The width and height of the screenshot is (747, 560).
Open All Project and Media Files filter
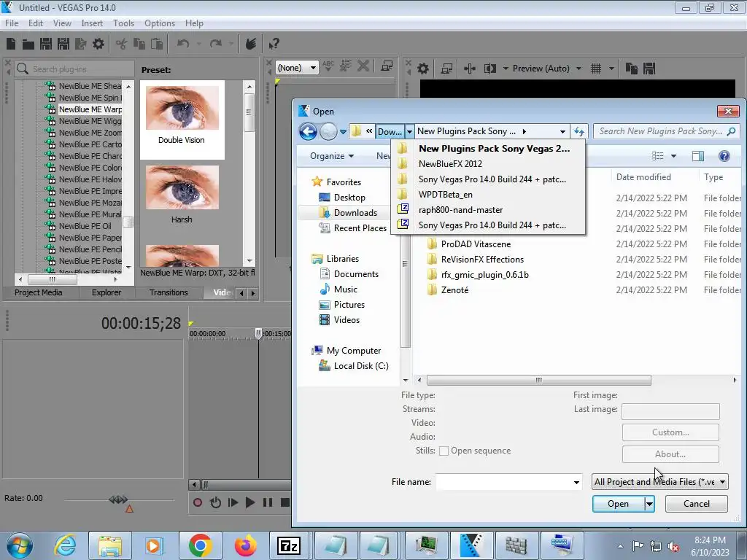pos(660,482)
